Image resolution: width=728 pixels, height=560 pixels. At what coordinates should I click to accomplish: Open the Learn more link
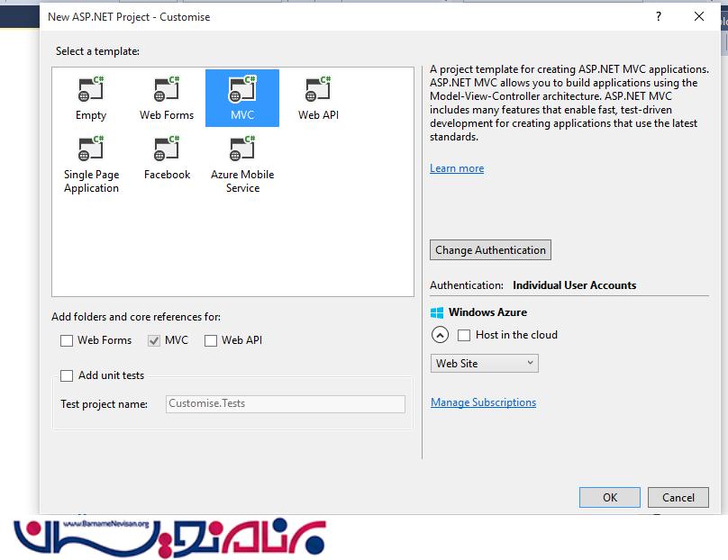(x=457, y=168)
